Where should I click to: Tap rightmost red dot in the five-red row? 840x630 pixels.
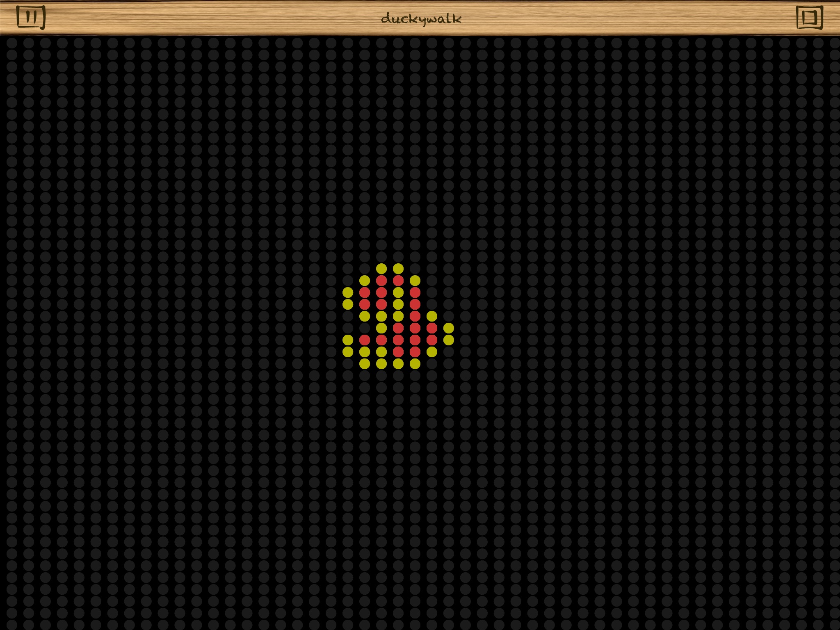(x=432, y=340)
